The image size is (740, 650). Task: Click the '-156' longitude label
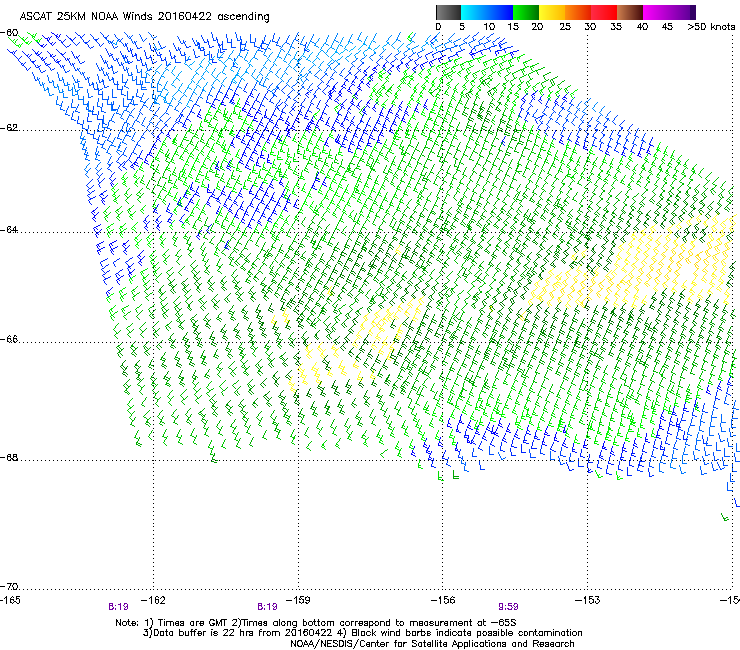[443, 600]
